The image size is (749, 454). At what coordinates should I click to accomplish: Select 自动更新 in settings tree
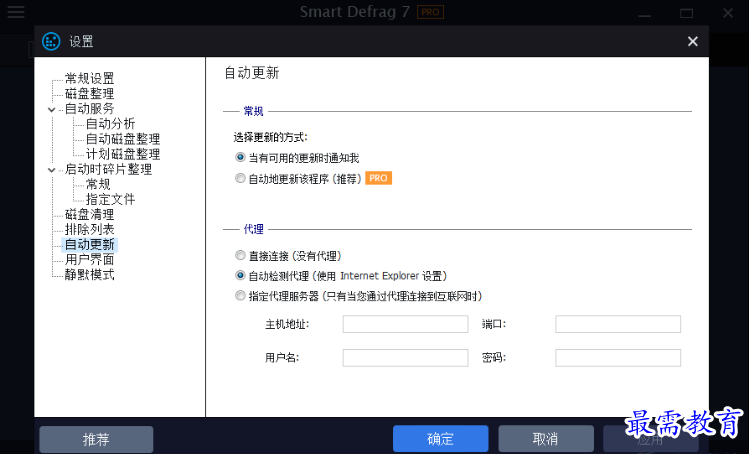[89, 245]
